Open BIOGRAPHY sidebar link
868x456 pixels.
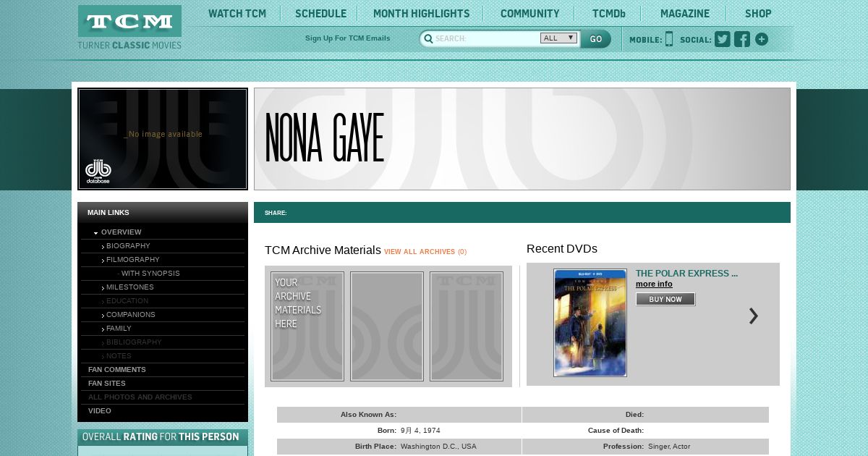point(128,246)
